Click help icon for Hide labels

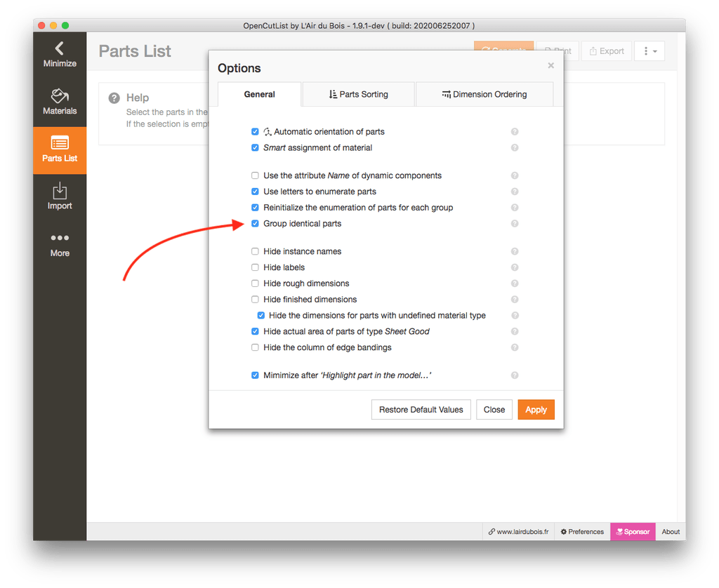[515, 267]
